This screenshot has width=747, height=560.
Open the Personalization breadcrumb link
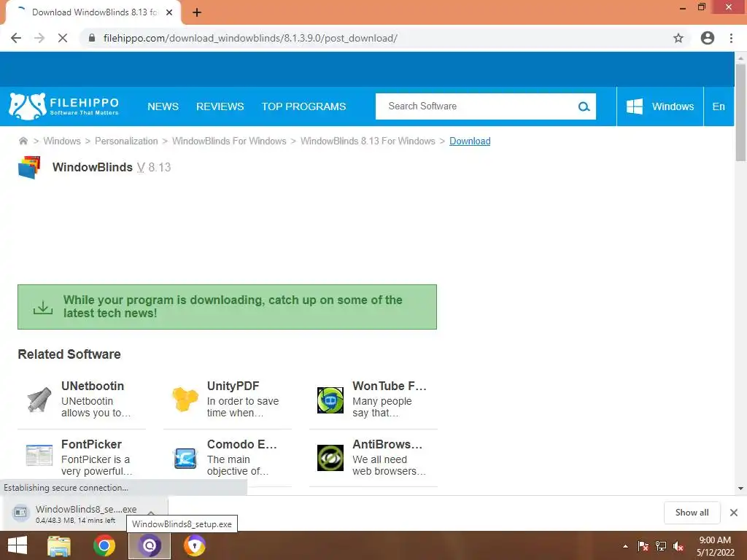tap(126, 141)
